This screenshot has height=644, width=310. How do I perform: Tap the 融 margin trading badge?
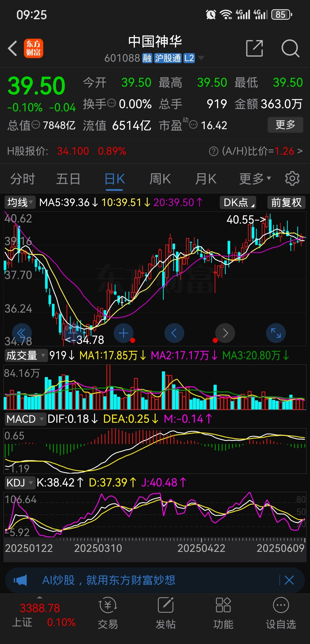(147, 58)
